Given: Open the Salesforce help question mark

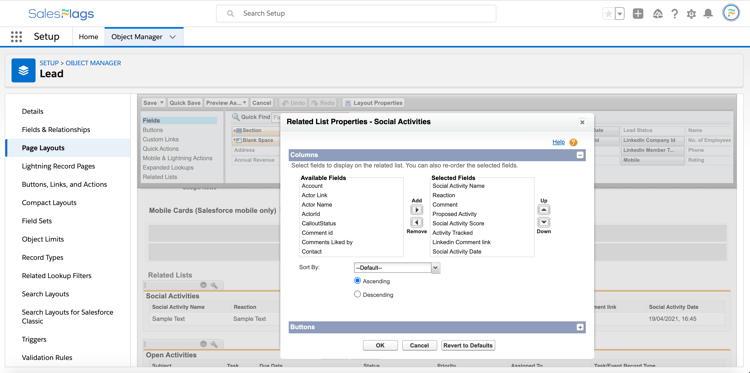Looking at the screenshot, I should pyautogui.click(x=674, y=14).
